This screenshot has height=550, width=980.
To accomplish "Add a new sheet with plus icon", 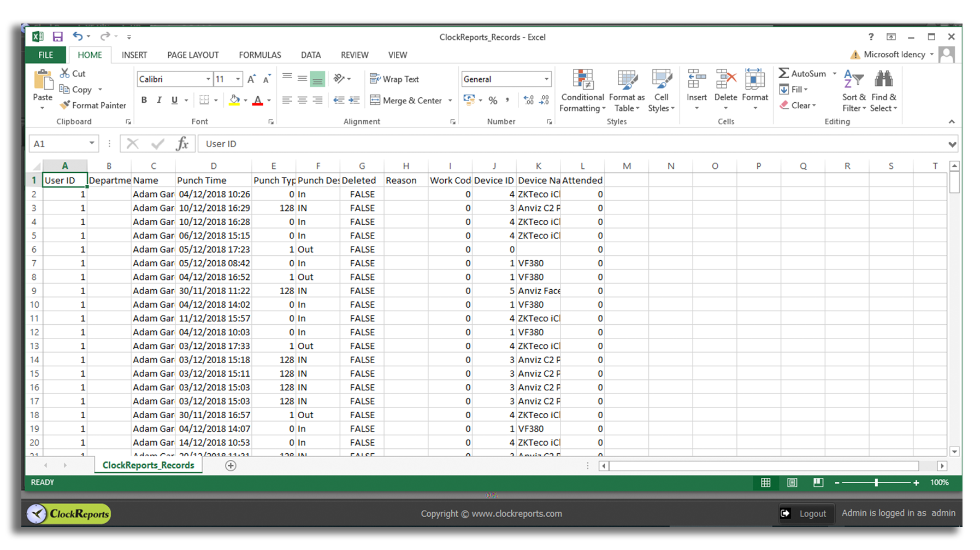I will point(231,465).
